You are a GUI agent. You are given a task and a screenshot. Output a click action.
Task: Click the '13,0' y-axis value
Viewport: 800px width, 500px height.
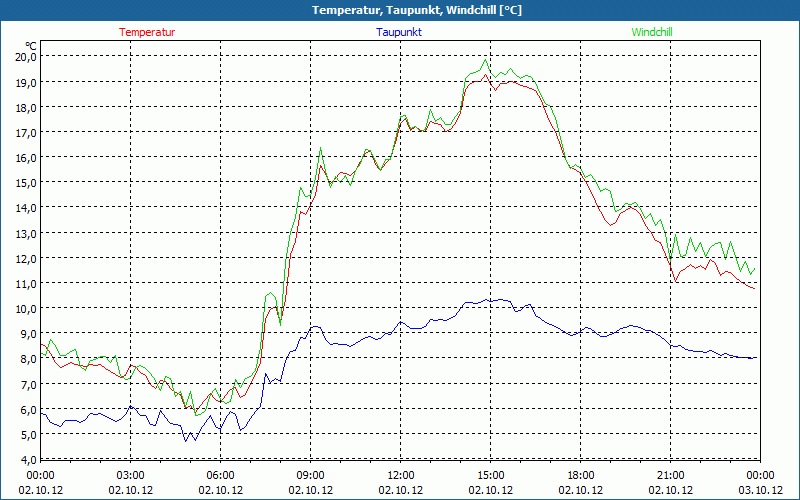tap(26, 233)
